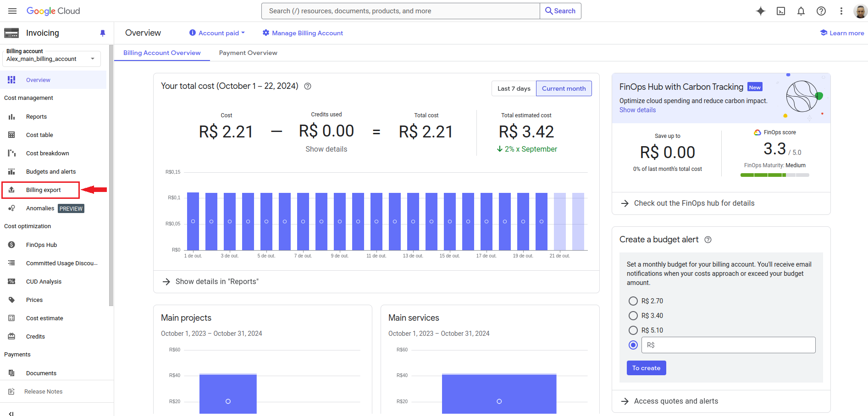Open the Account paid status dropdown

217,33
